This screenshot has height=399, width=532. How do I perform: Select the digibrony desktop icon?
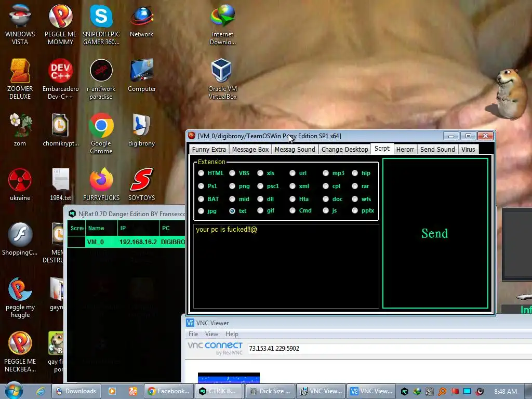click(141, 130)
